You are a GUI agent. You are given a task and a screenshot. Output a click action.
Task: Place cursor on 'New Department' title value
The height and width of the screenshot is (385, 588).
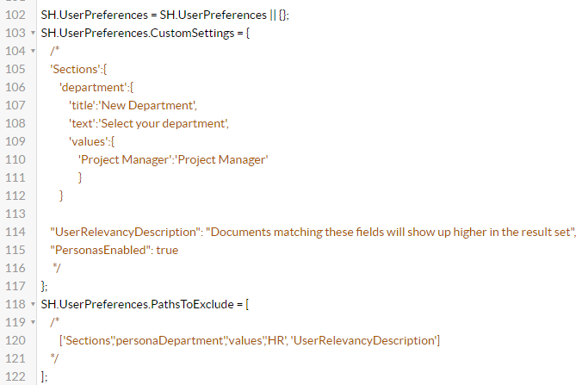pyautogui.click(x=149, y=106)
